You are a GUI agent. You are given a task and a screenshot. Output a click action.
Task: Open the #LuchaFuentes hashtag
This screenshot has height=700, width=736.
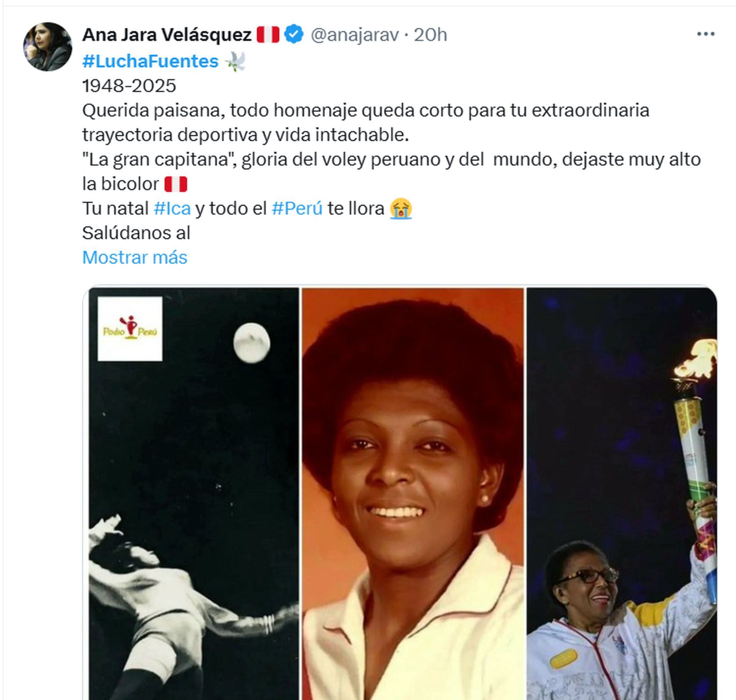coord(150,61)
